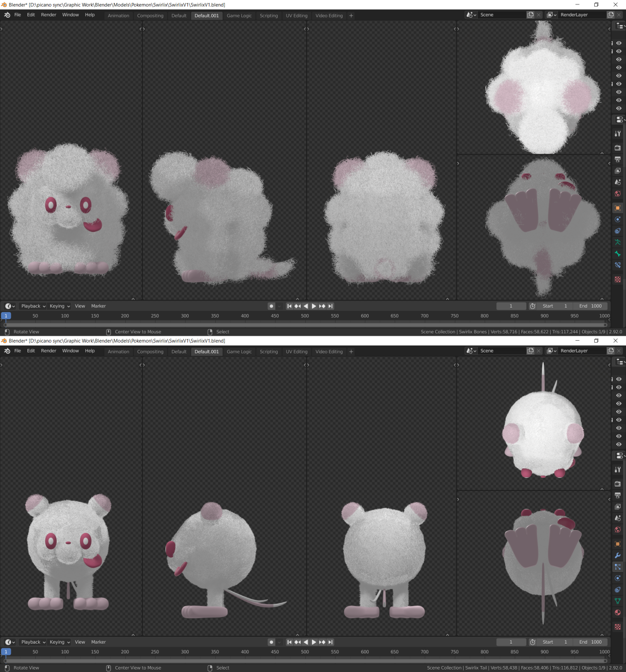Switch to Scripting workspace tab, upper window

268,16
